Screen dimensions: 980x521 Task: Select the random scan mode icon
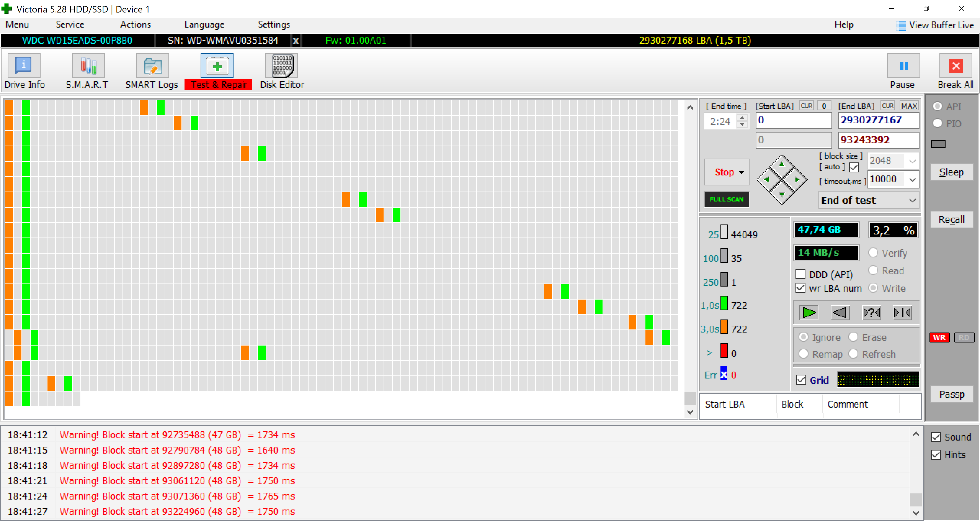click(872, 313)
